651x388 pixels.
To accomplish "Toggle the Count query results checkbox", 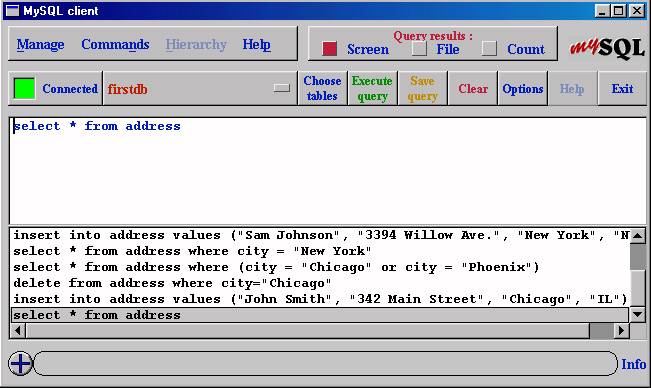I will [489, 49].
